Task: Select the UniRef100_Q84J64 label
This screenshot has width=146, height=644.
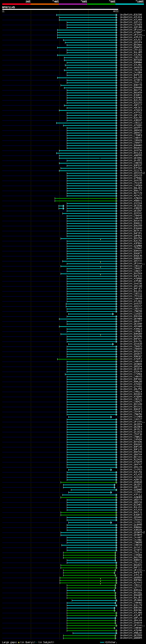Action: point(131,620)
